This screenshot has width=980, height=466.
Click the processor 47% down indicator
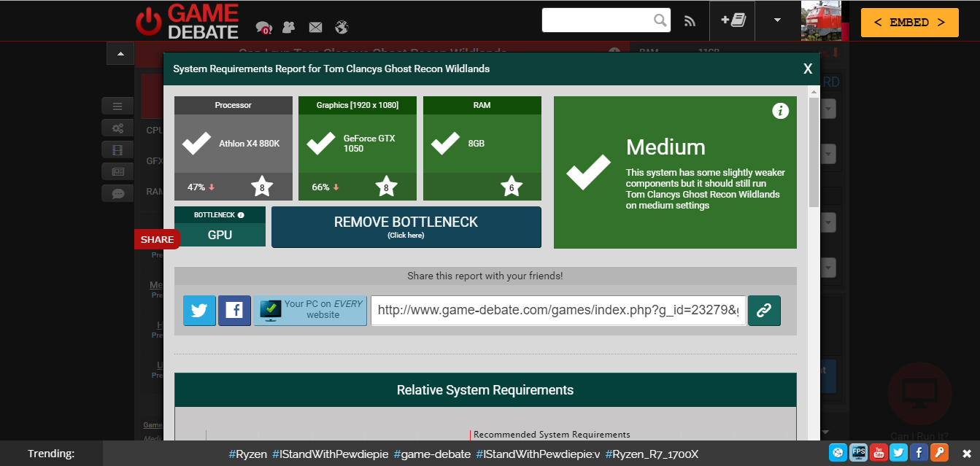click(x=201, y=187)
